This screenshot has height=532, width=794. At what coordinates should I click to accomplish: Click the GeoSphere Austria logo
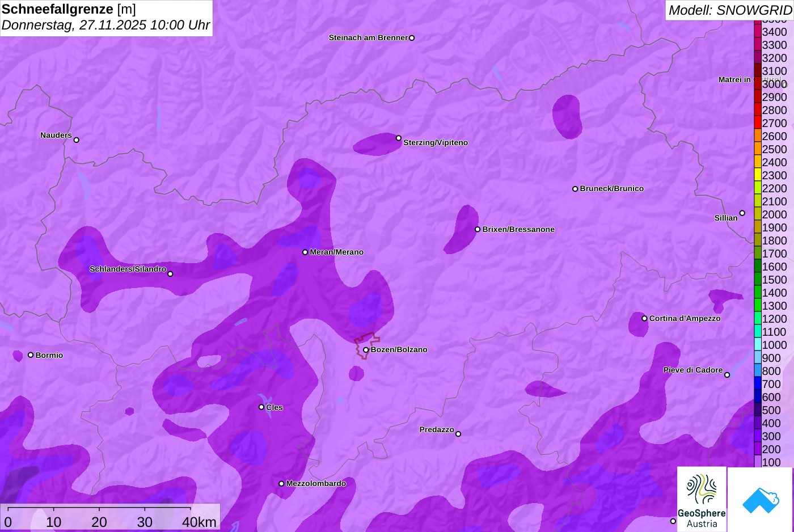pyautogui.click(x=702, y=500)
